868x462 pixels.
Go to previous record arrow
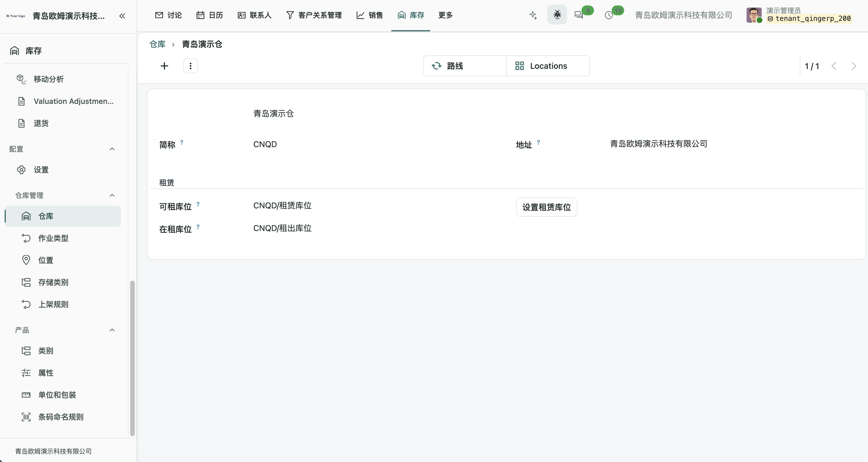click(834, 66)
